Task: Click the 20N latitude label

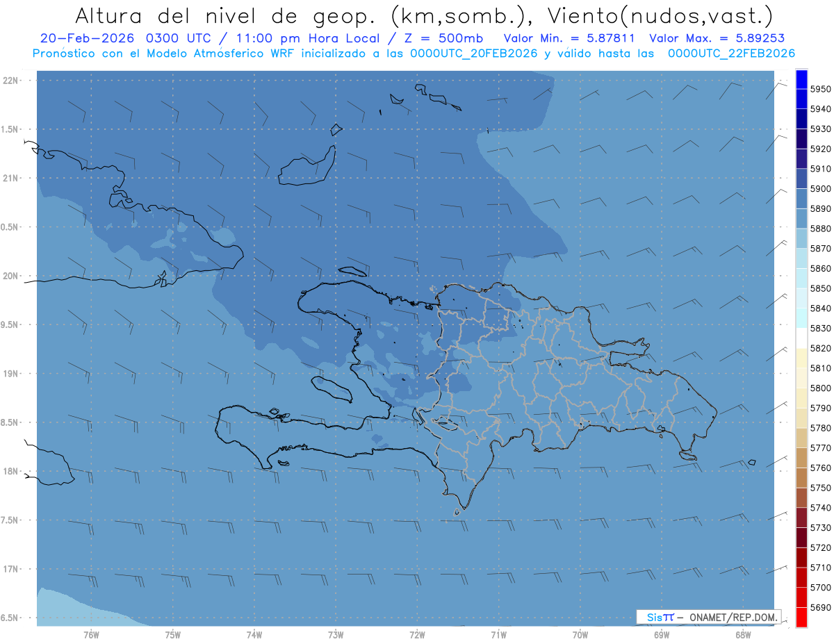Action: (x=11, y=276)
